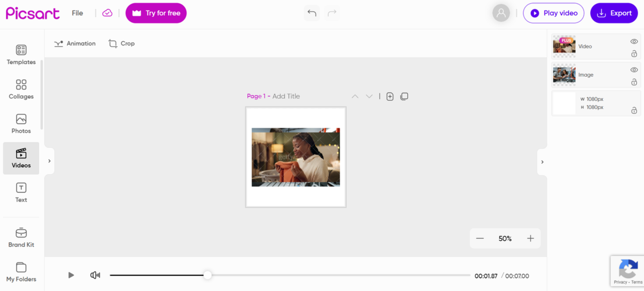Click the Play video button
Image resolution: width=644 pixels, height=291 pixels.
coord(553,13)
